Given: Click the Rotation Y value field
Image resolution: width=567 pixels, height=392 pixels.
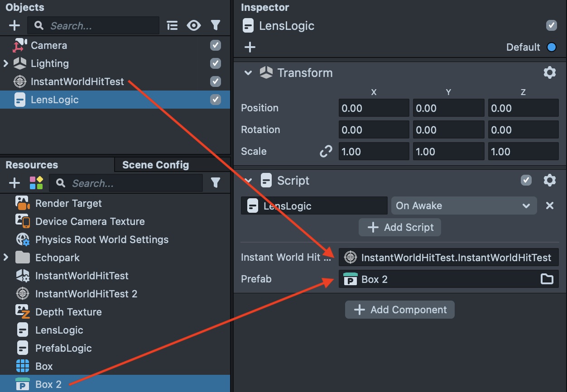Looking at the screenshot, I should [x=448, y=130].
